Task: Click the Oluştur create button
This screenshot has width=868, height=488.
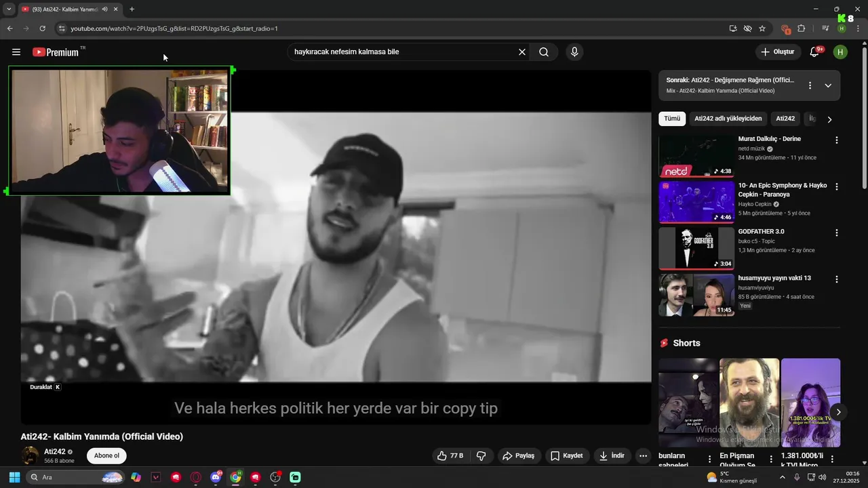Action: (778, 52)
